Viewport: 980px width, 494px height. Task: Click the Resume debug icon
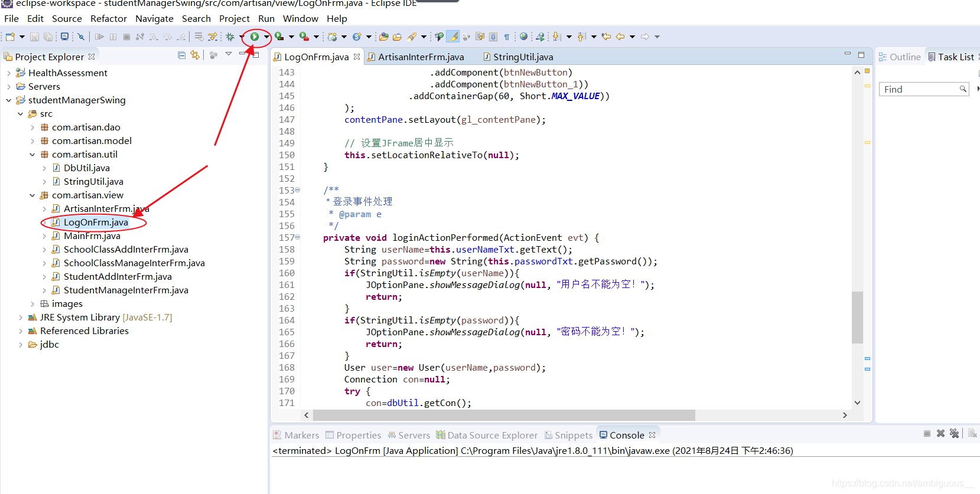(x=99, y=37)
